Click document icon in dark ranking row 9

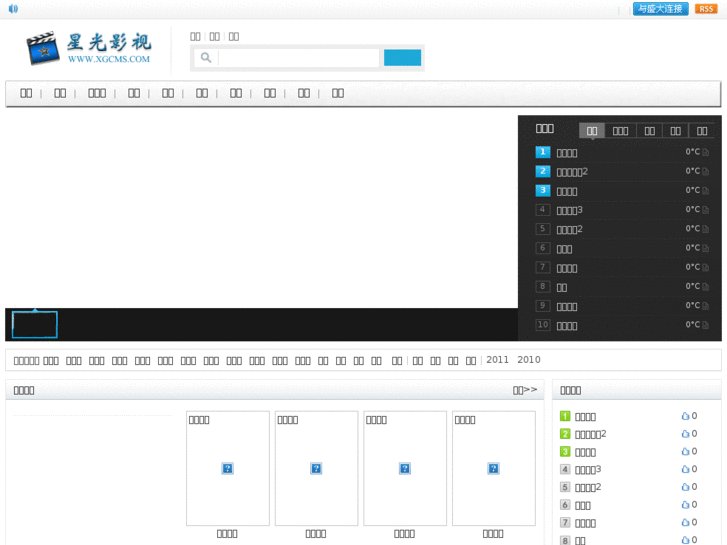click(705, 306)
